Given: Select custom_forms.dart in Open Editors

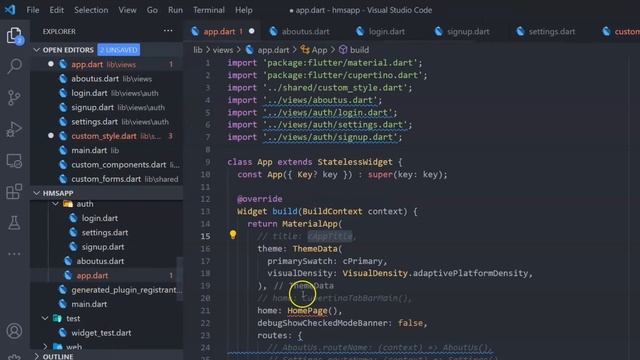Looking at the screenshot, I should pos(106,179).
